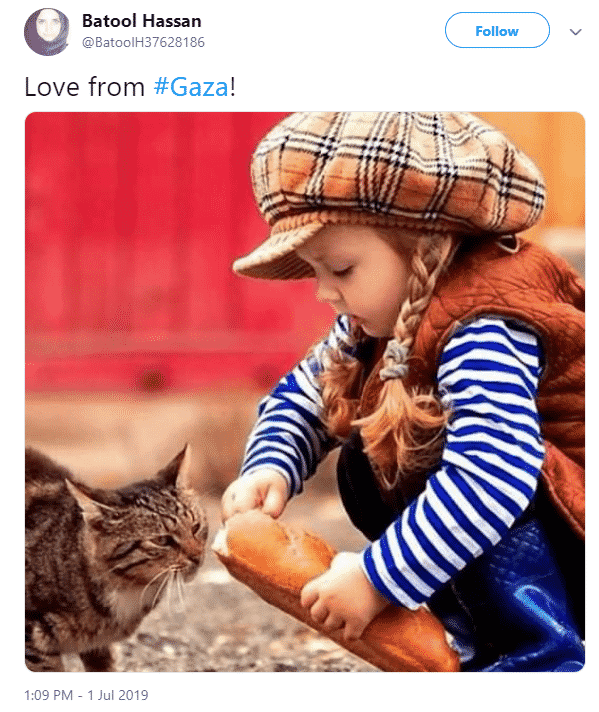Open tweet permalink from the date stamp

click(86, 695)
